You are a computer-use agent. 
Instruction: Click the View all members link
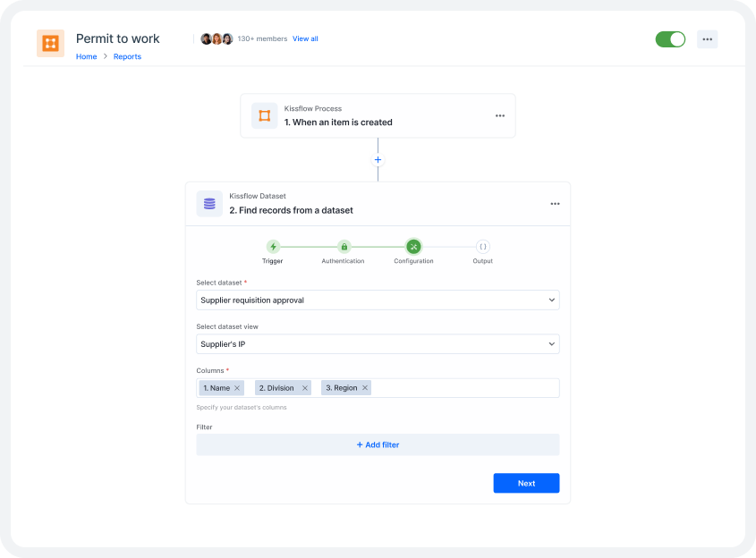(x=305, y=38)
